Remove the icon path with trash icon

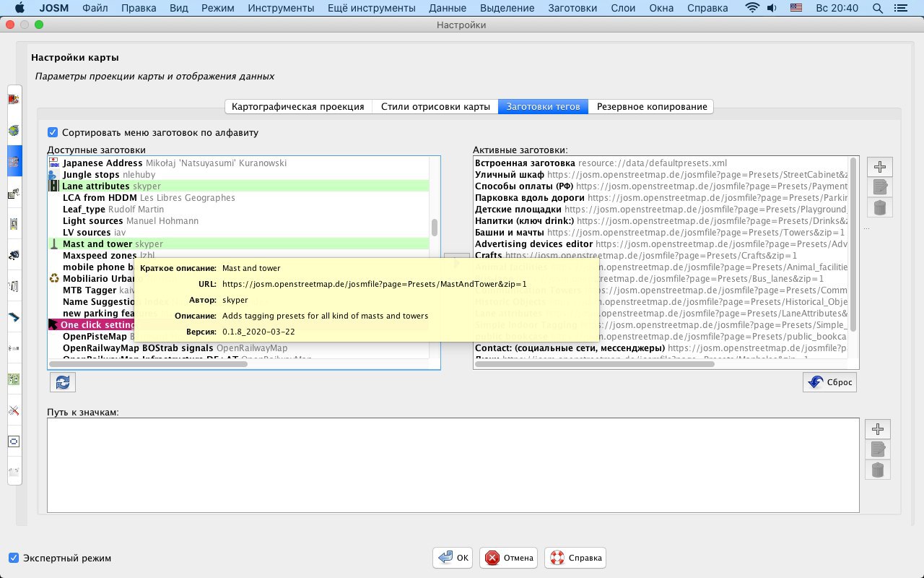pyautogui.click(x=878, y=470)
